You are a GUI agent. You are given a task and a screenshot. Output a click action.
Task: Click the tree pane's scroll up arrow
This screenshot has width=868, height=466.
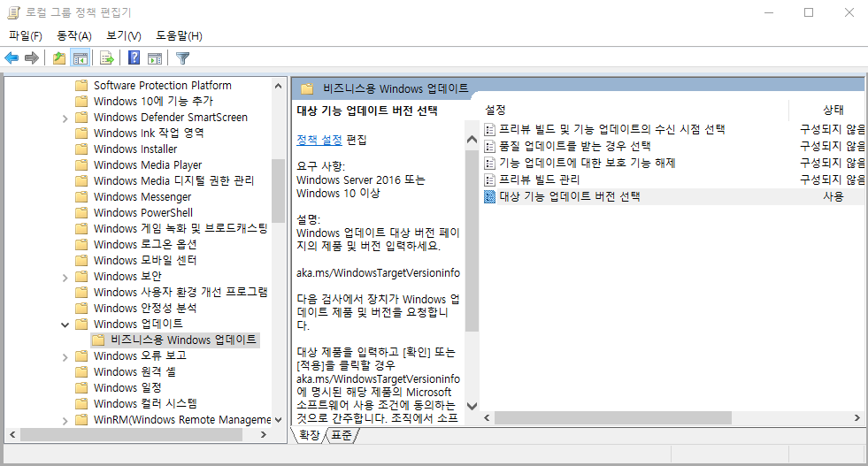click(x=279, y=86)
